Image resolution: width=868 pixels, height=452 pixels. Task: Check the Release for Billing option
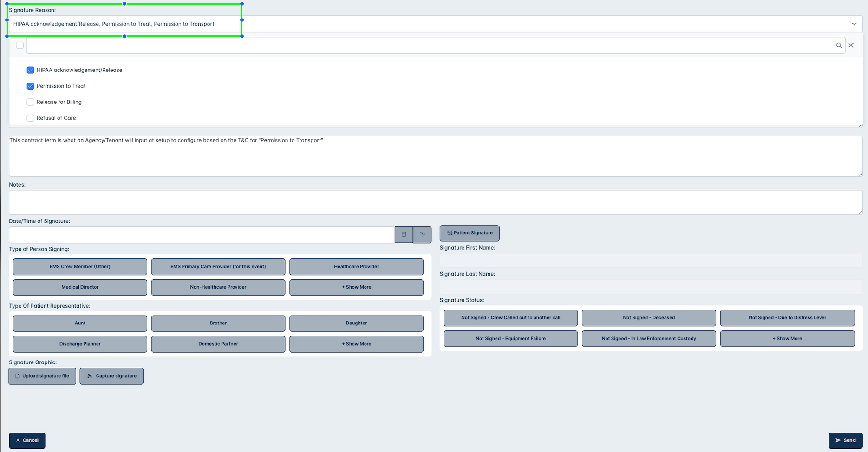[31, 102]
